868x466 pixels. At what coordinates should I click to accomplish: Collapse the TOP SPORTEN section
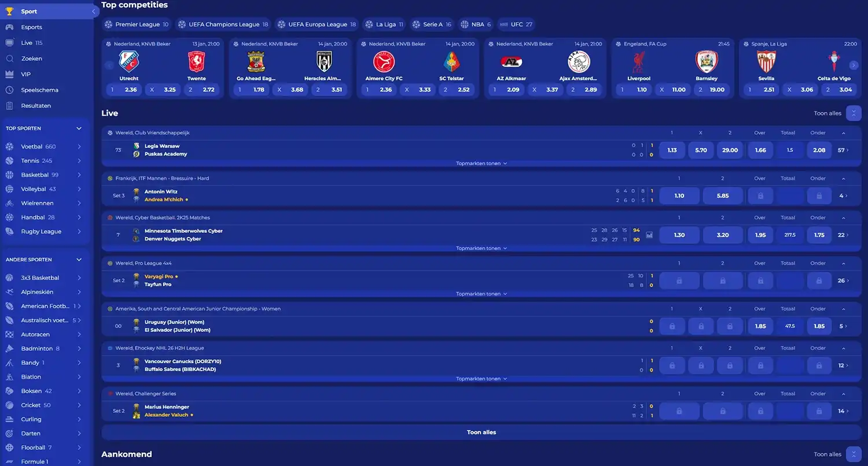point(79,128)
